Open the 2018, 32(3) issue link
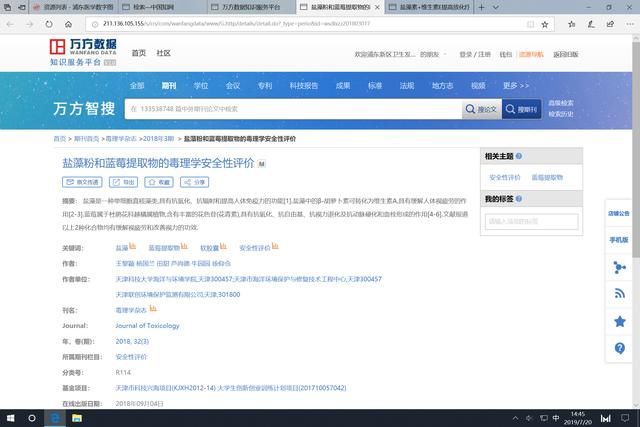640x427 pixels. click(132, 341)
